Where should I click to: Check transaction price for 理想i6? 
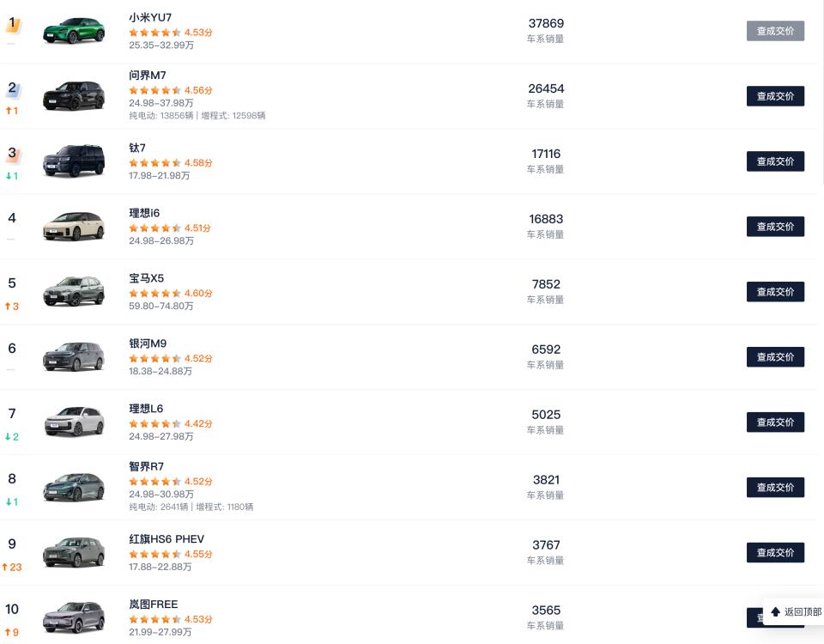[x=775, y=227]
